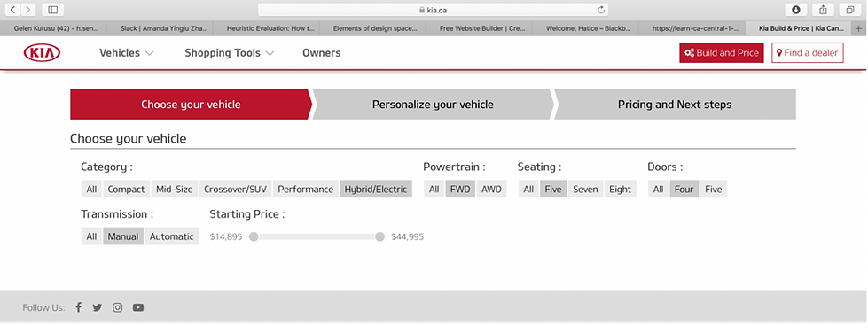Filter the category to Compact
Viewport: 868px width, 333px height.
click(126, 190)
